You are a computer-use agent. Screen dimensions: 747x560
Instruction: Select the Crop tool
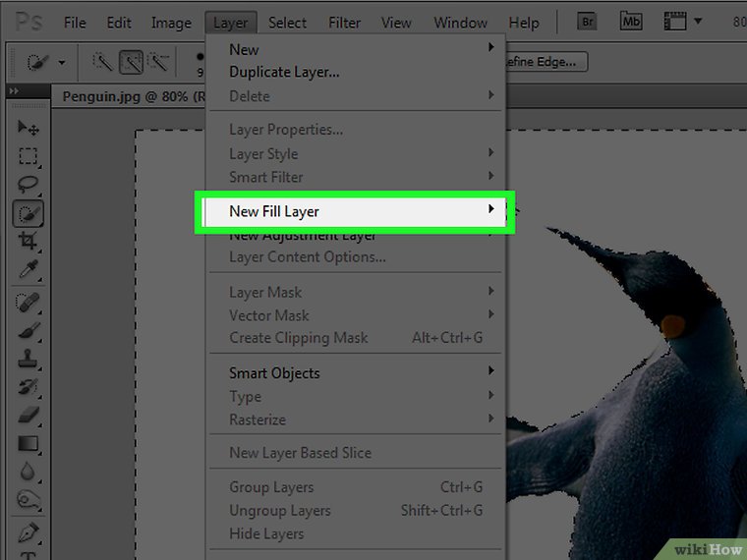[29, 241]
